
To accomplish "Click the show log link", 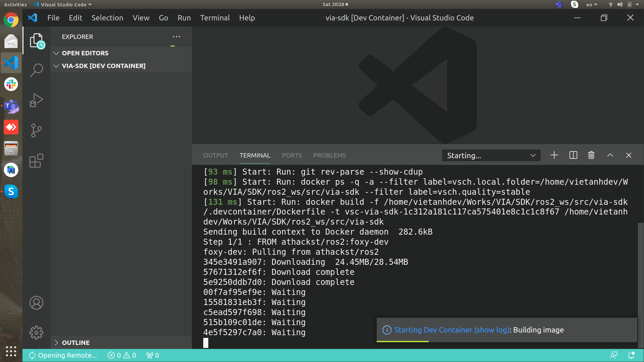I will pos(491,330).
